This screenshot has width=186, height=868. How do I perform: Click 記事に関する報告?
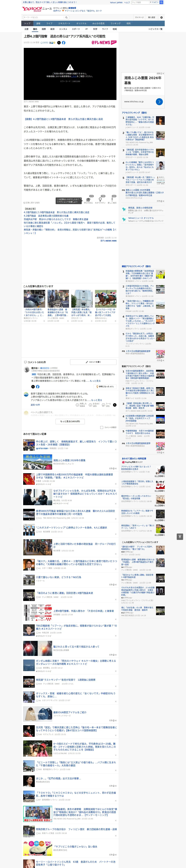(32, 203)
